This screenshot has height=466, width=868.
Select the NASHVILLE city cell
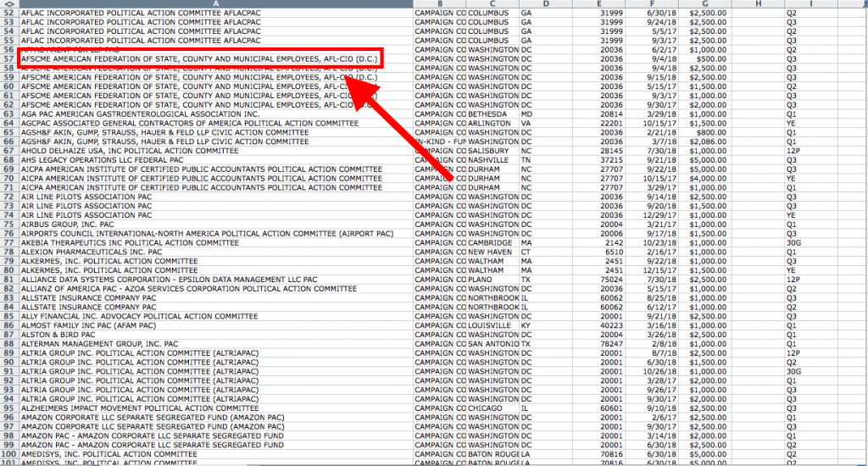(492, 160)
